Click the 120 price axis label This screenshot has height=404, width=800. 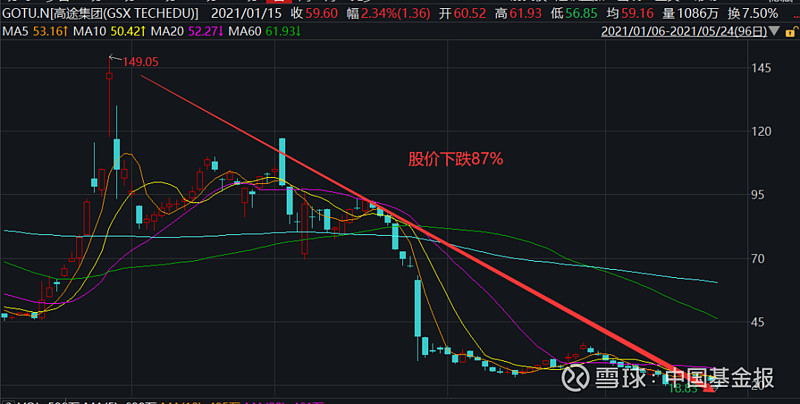click(x=761, y=131)
